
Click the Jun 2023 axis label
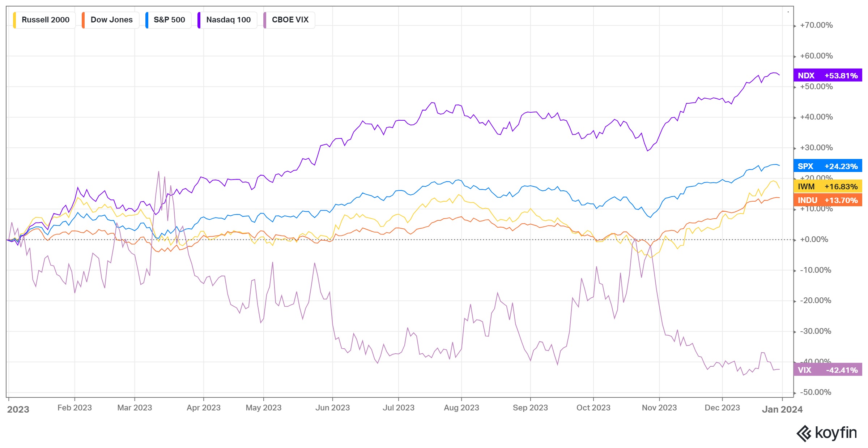332,408
